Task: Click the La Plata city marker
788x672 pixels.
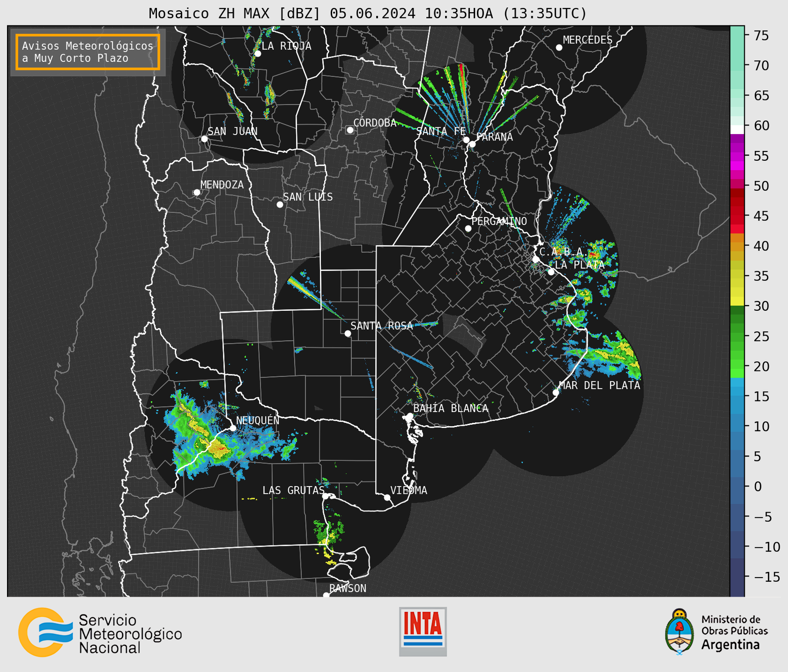Action: (551, 272)
